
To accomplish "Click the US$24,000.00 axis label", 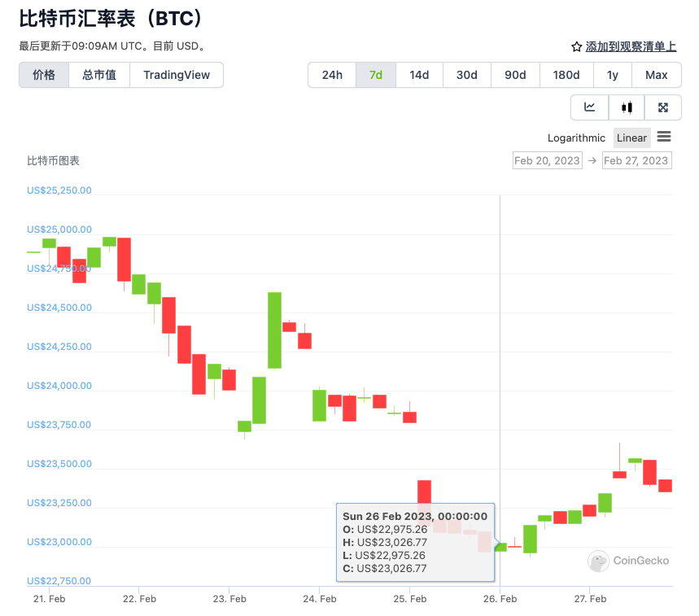I will [59, 386].
